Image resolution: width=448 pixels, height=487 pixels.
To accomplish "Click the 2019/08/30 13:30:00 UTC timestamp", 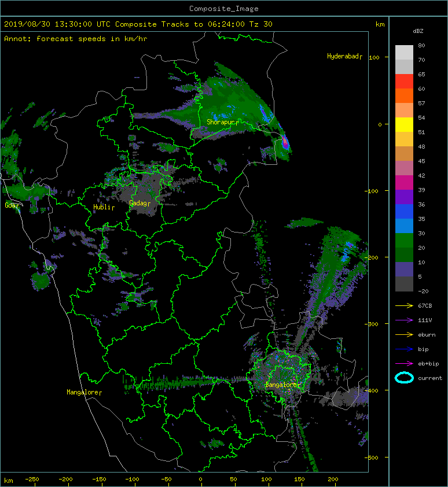I will pos(57,24).
